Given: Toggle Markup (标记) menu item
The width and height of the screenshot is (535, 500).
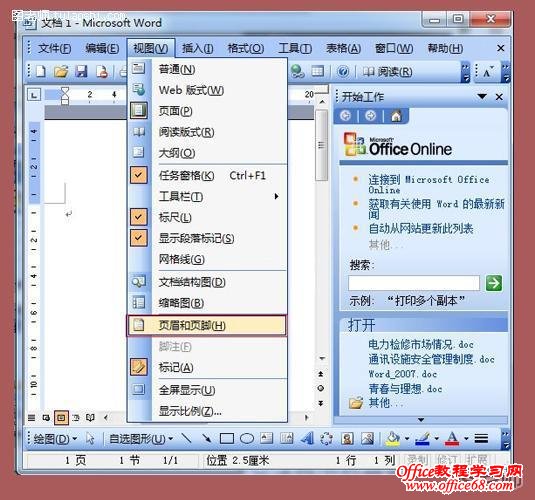Looking at the screenshot, I should point(207,368).
